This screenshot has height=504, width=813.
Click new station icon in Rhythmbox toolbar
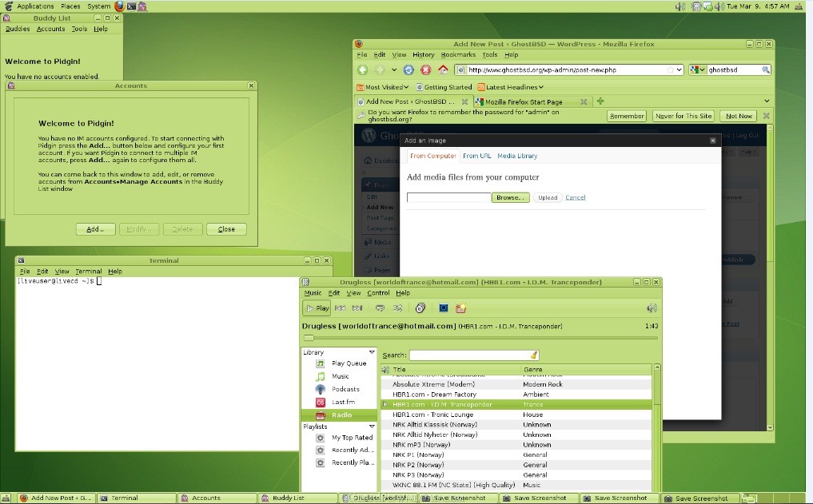tap(460, 308)
